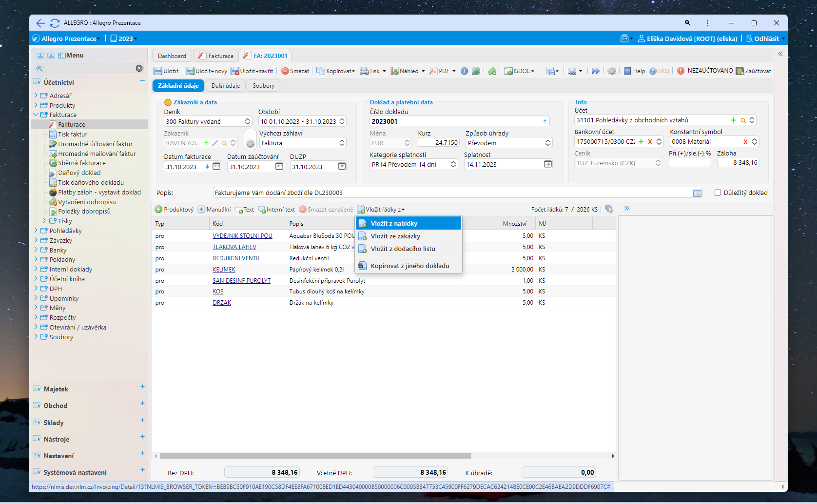The height and width of the screenshot is (504, 817).
Task: Delete the invoice with Smazat
Action: pyautogui.click(x=295, y=71)
